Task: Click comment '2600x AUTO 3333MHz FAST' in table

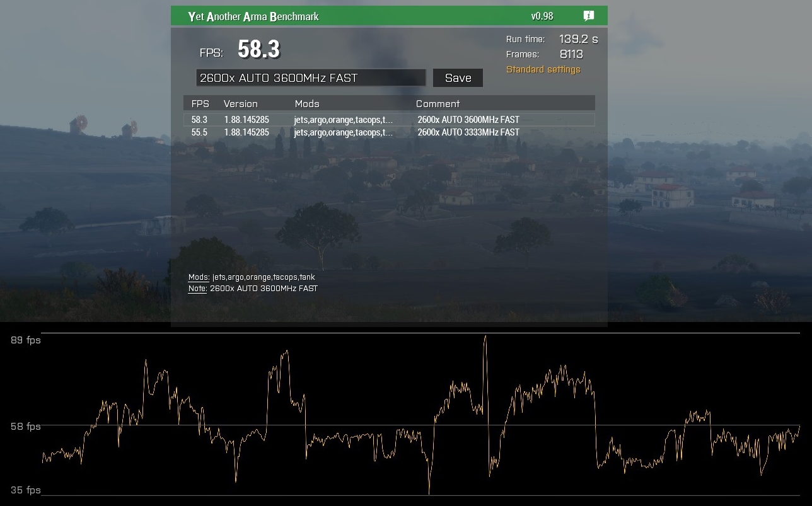Action: 468,132
